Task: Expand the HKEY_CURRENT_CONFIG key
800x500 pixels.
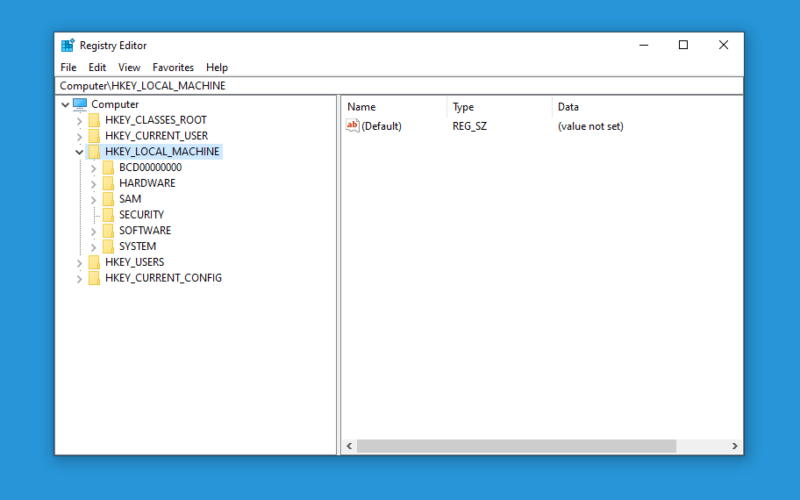Action: (80, 279)
